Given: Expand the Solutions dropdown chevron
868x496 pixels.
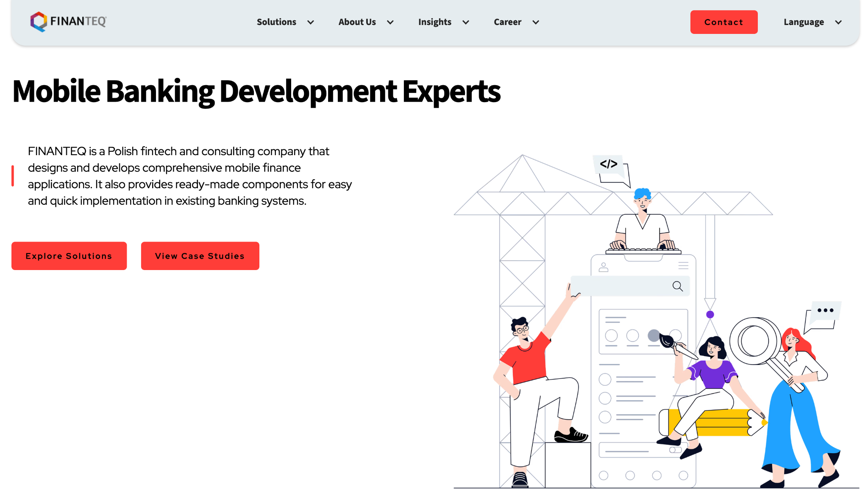Looking at the screenshot, I should coord(311,22).
